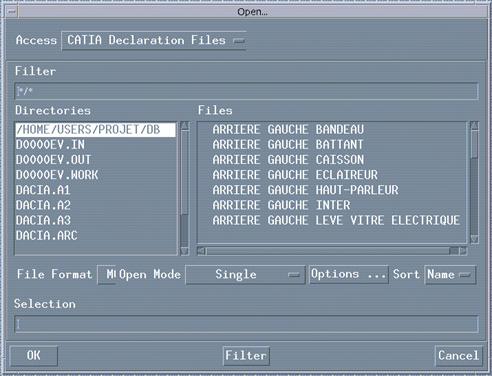Click the Directories list vertical scrollbar
492x376 pixels.
tap(185, 189)
